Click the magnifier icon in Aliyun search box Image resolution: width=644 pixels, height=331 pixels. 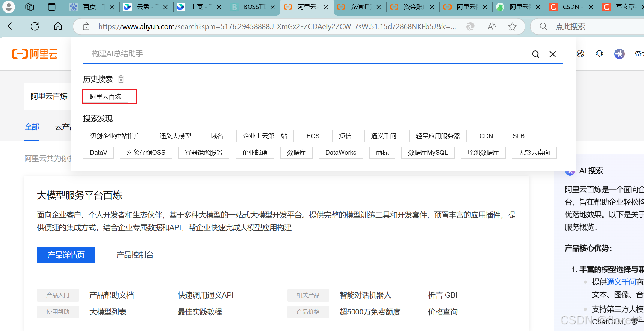[535, 54]
